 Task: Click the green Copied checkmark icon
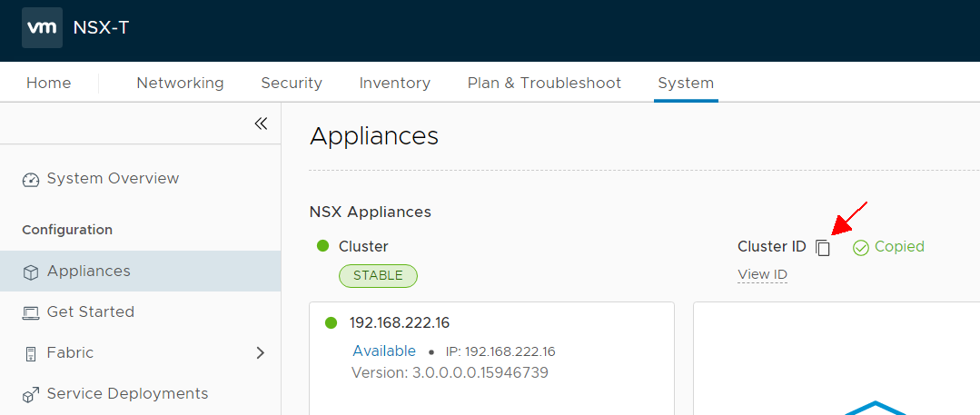[861, 248]
